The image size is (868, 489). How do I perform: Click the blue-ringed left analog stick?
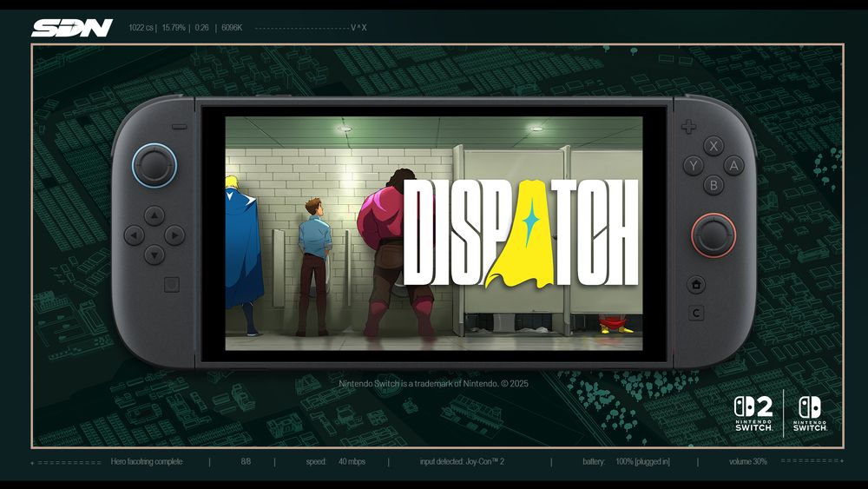point(154,164)
